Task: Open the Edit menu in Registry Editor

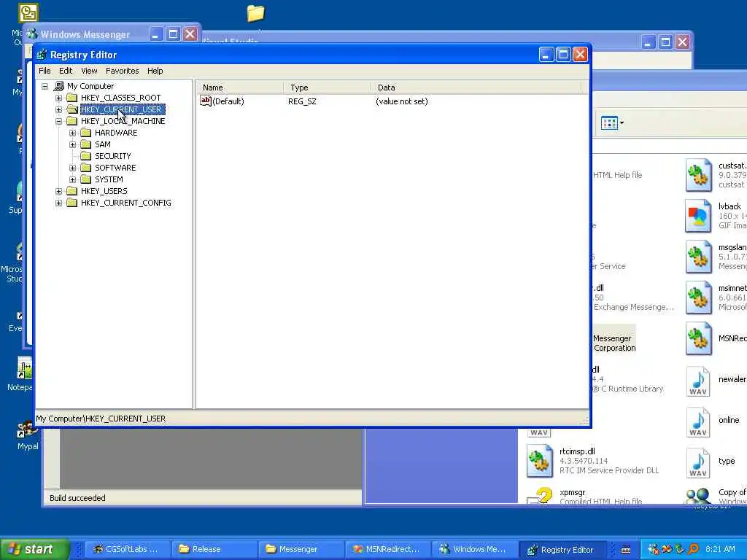Action: coord(66,71)
